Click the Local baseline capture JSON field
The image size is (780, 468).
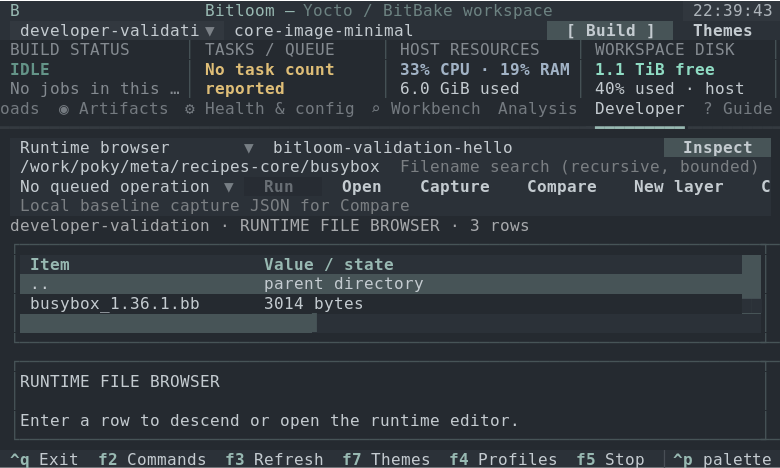[390, 205]
